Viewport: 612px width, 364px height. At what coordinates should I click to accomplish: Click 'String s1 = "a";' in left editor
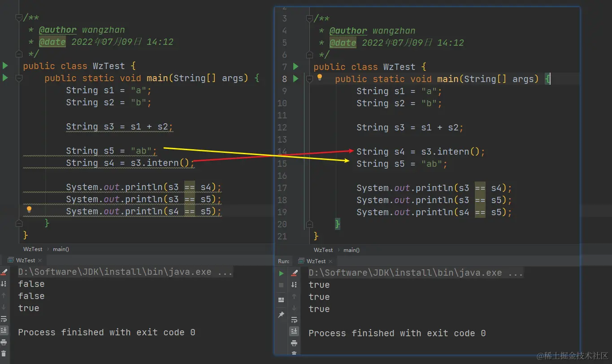109,90
